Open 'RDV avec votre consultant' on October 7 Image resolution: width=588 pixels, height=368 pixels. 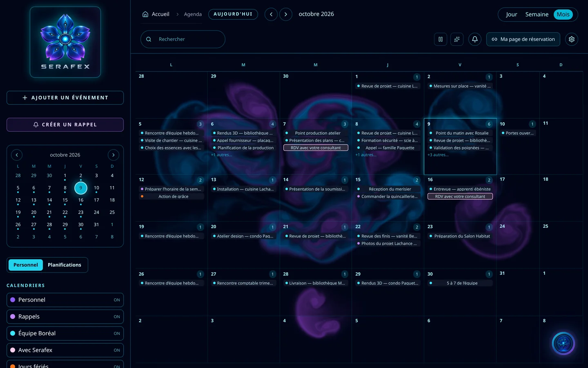316,148
